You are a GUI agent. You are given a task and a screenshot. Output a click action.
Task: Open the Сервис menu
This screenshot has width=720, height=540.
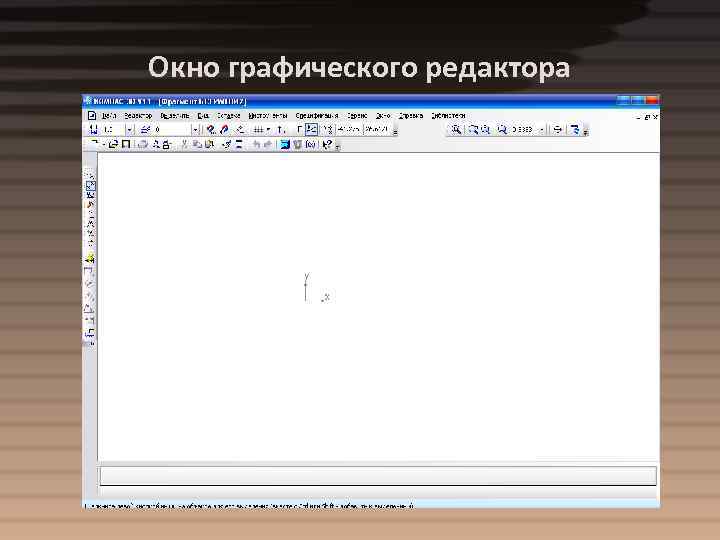pos(357,116)
